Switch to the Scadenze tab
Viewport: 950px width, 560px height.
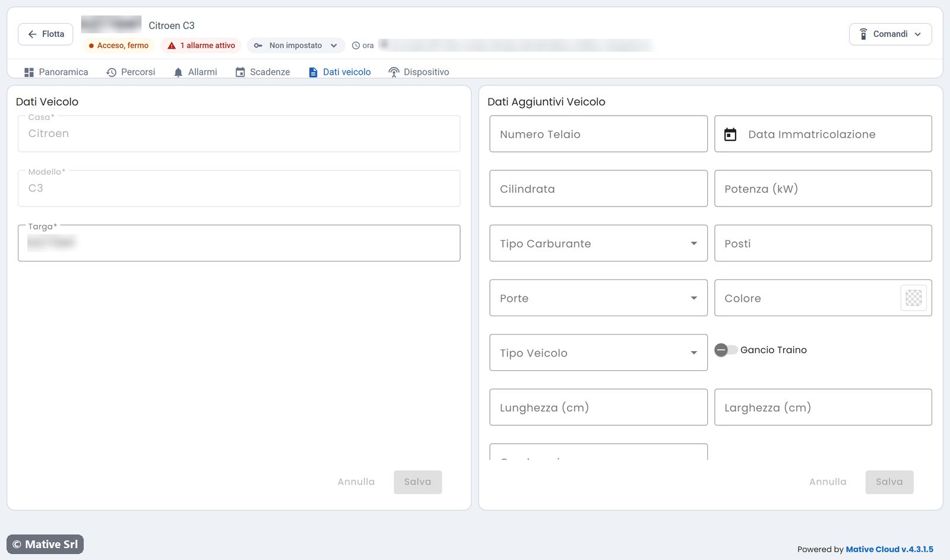262,72
